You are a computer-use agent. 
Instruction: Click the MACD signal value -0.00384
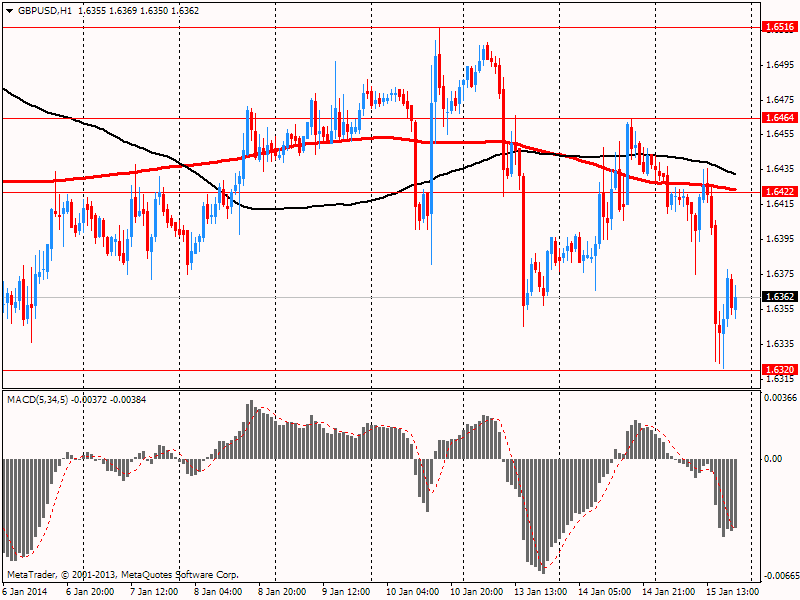click(128, 400)
